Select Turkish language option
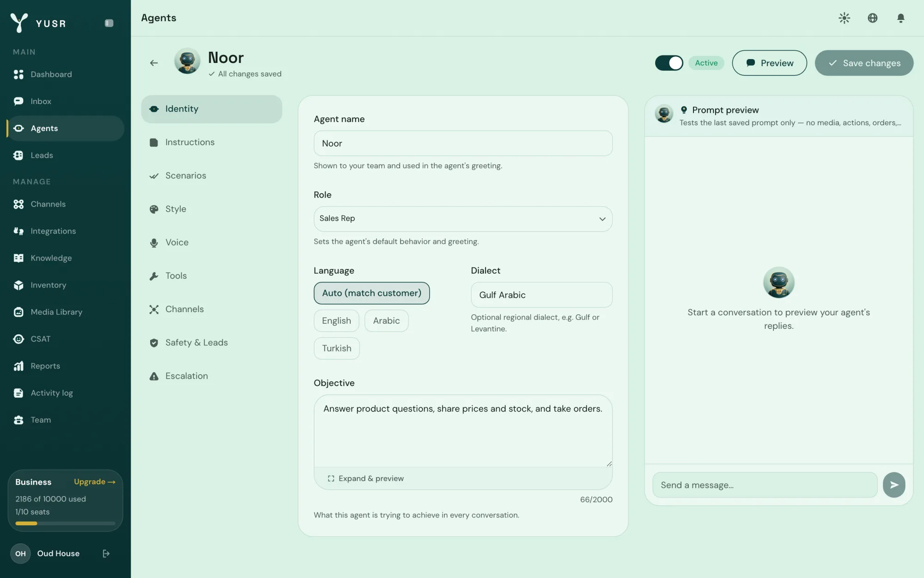The height and width of the screenshot is (578, 924). point(337,348)
